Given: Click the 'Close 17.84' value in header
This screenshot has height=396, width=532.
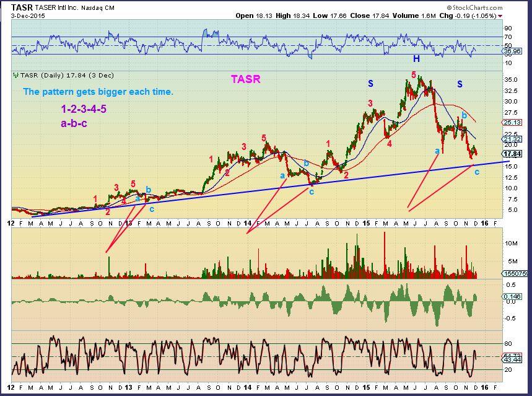Looking at the screenshot, I should tap(370, 15).
